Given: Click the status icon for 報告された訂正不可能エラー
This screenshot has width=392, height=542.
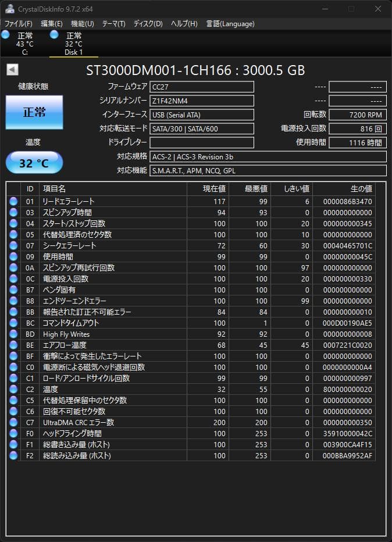Looking at the screenshot, I should (x=13, y=312).
